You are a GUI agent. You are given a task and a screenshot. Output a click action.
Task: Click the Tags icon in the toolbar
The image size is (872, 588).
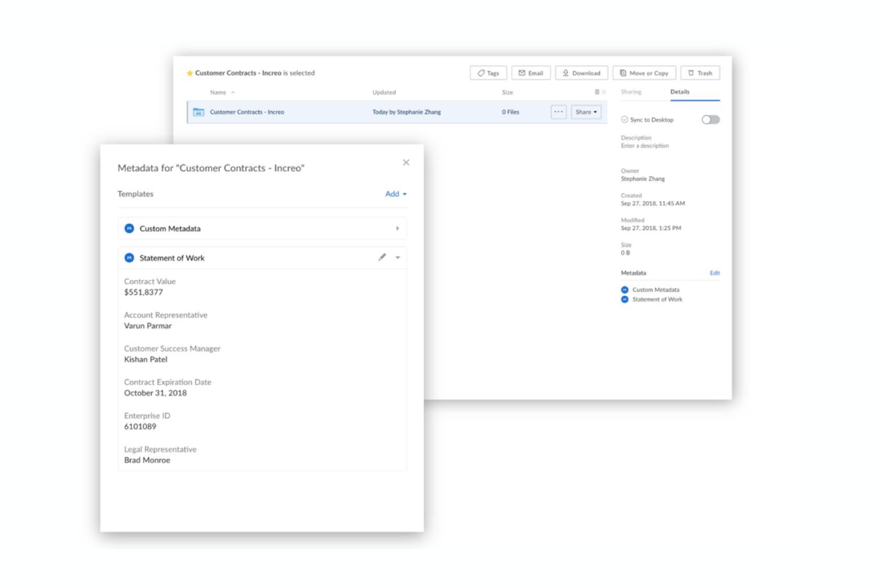(488, 73)
